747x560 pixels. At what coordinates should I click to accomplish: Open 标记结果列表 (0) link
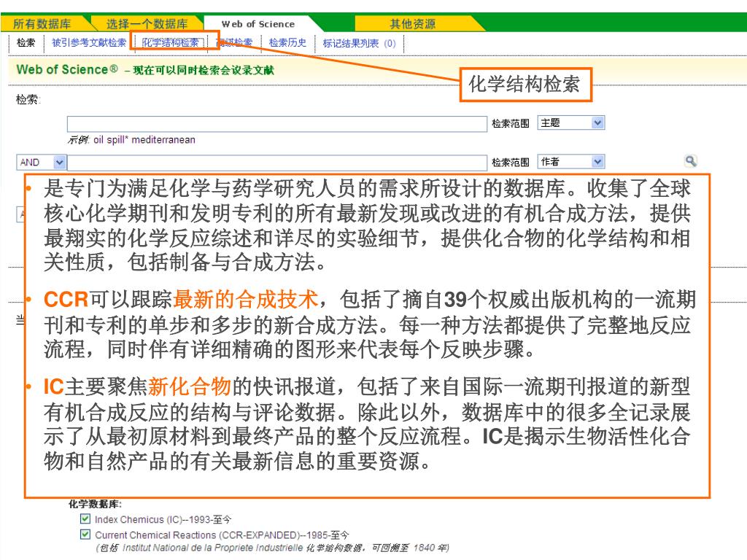tap(359, 43)
